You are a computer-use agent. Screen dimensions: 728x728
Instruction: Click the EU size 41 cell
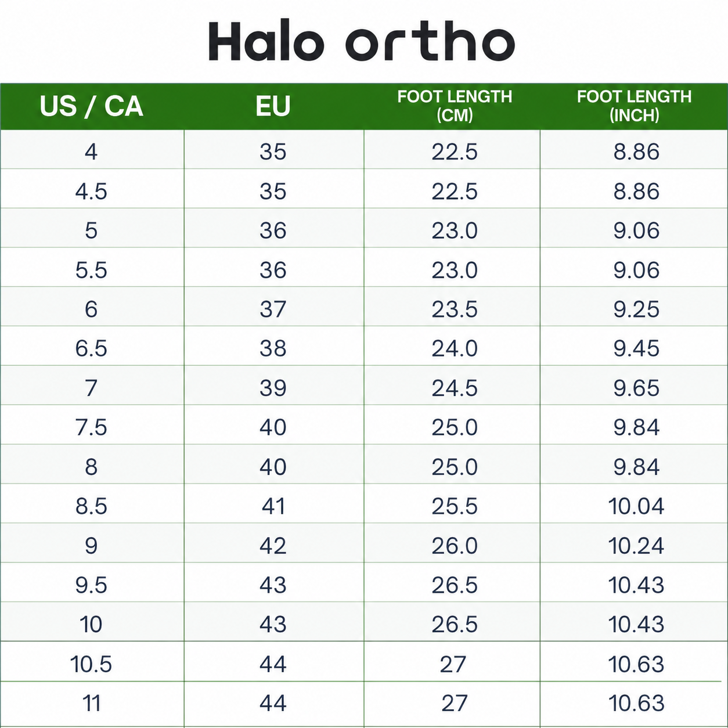(x=273, y=504)
